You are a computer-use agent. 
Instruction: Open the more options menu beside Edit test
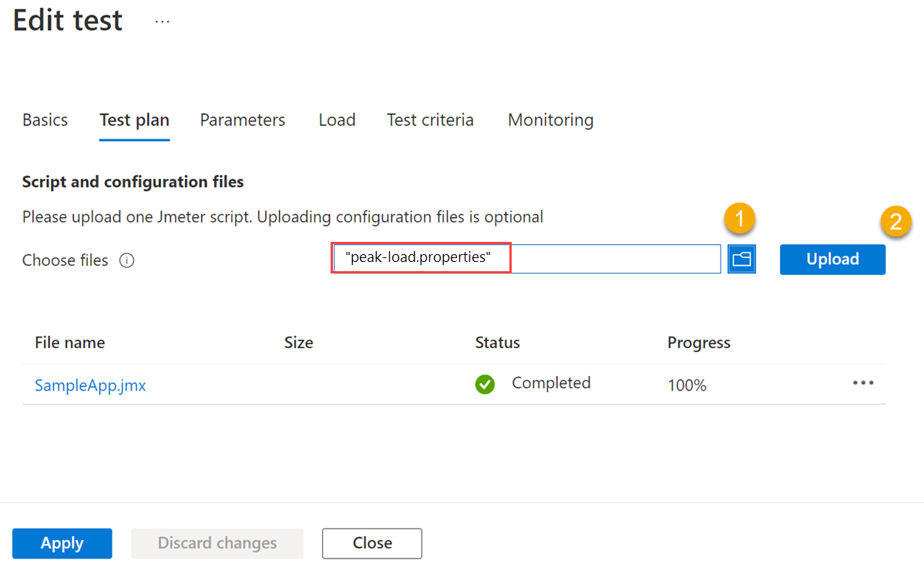[162, 21]
